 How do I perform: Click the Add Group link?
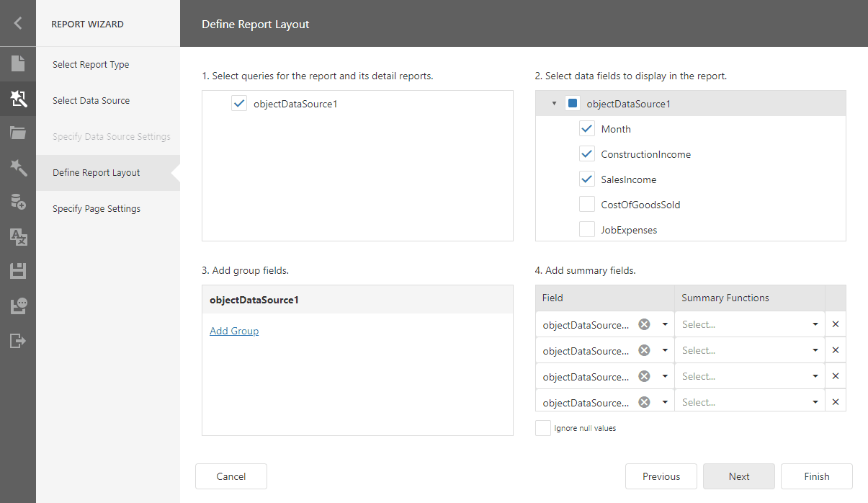(x=233, y=330)
